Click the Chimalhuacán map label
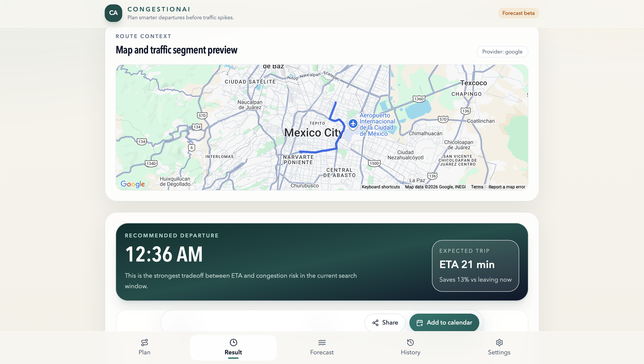 425,134
